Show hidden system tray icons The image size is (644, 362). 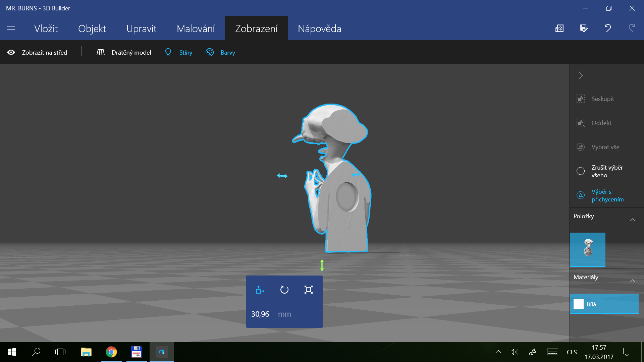[x=498, y=352]
